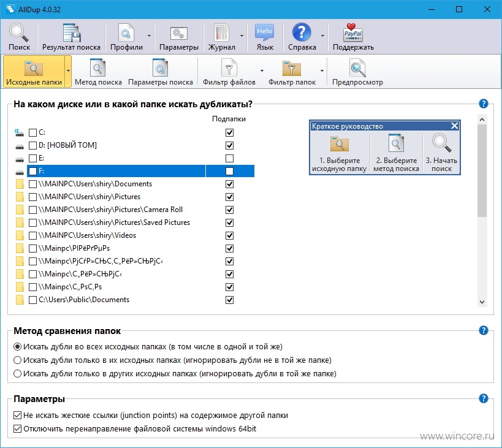Enable Подпапки checkbox for F: row
Viewport: 502px width, 448px height.
pos(230,171)
